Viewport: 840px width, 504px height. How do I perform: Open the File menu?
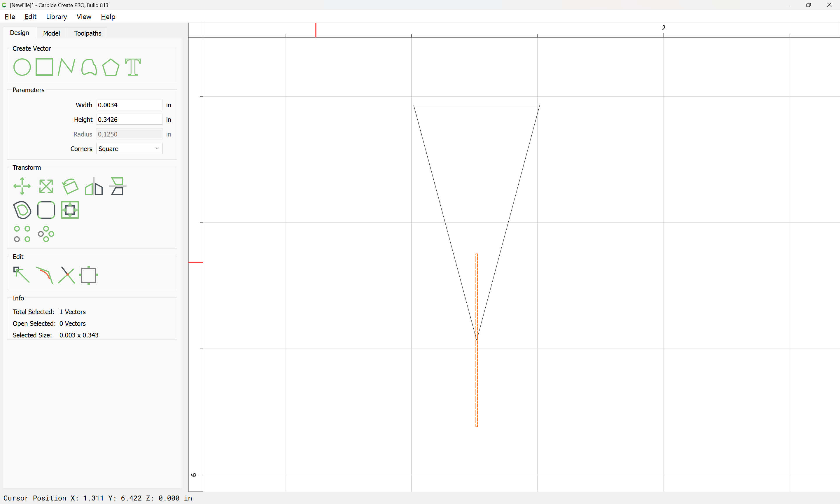click(x=10, y=17)
